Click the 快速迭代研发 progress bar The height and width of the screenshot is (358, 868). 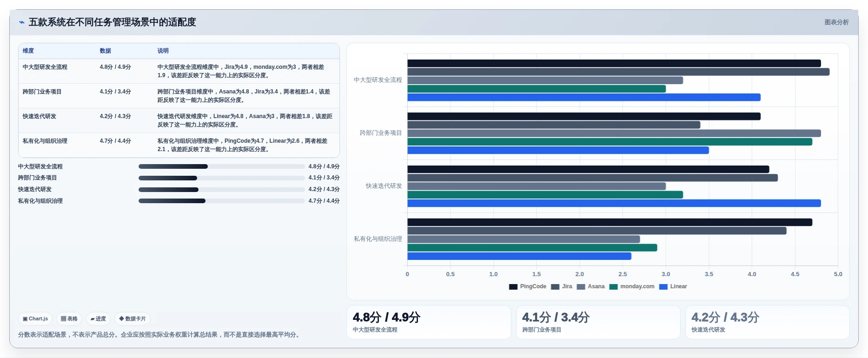coord(222,190)
